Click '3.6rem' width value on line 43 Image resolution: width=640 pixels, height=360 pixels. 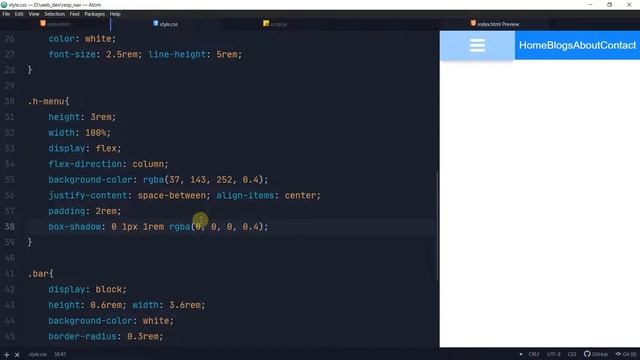click(x=185, y=305)
